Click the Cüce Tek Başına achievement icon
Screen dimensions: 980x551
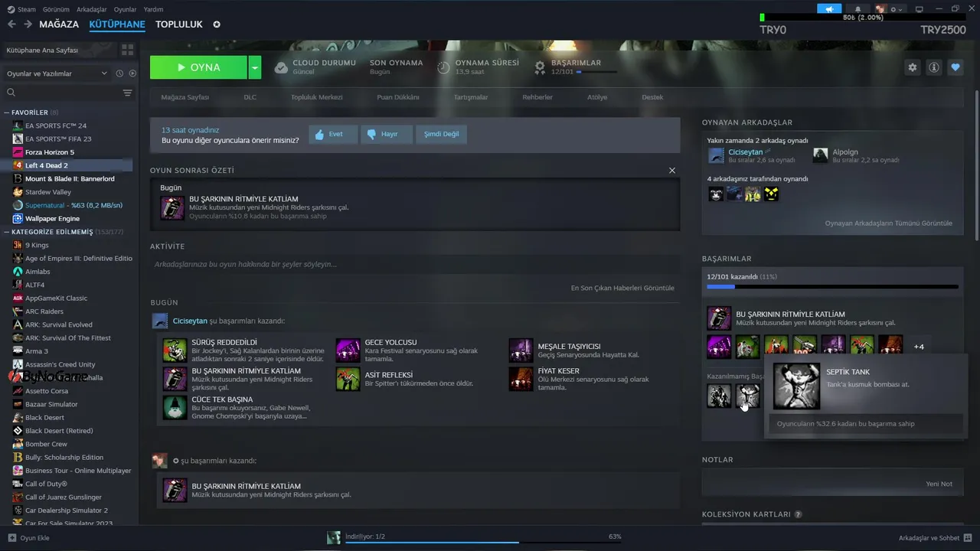[x=175, y=407]
